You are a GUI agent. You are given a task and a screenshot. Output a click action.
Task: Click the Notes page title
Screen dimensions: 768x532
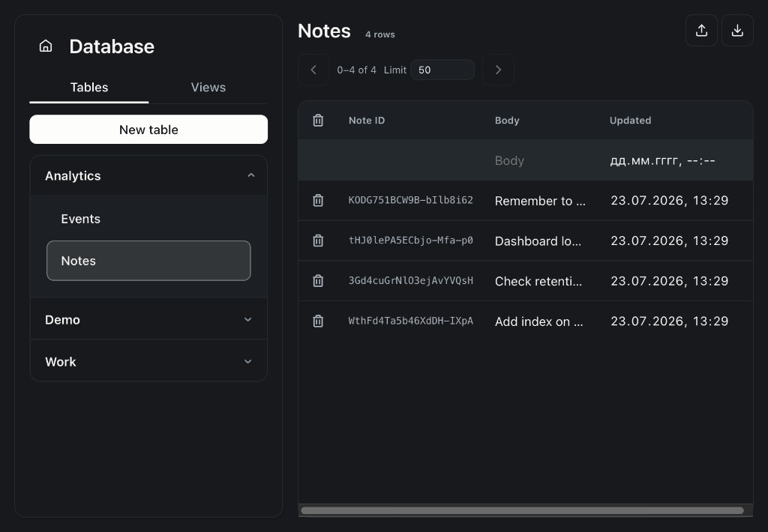coord(324,31)
